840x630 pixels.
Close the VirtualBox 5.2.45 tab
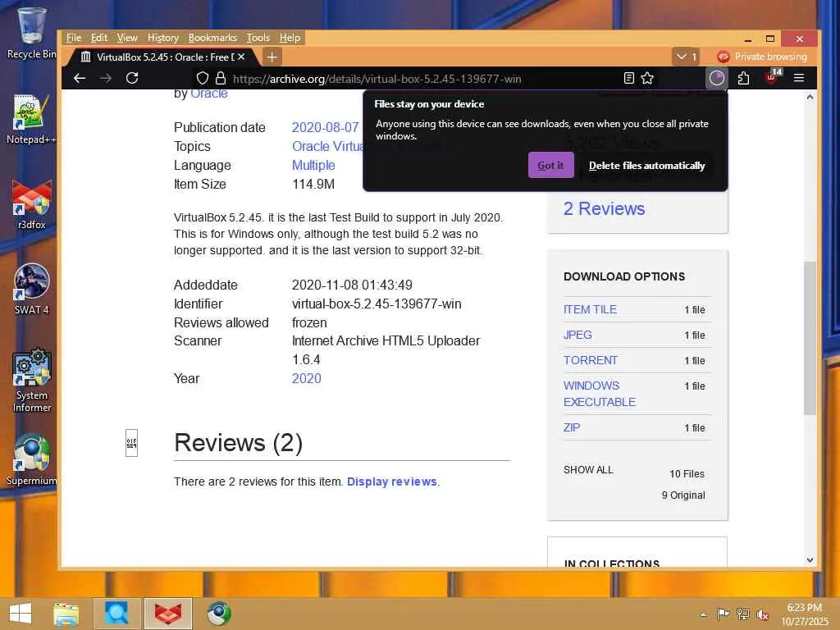point(241,57)
